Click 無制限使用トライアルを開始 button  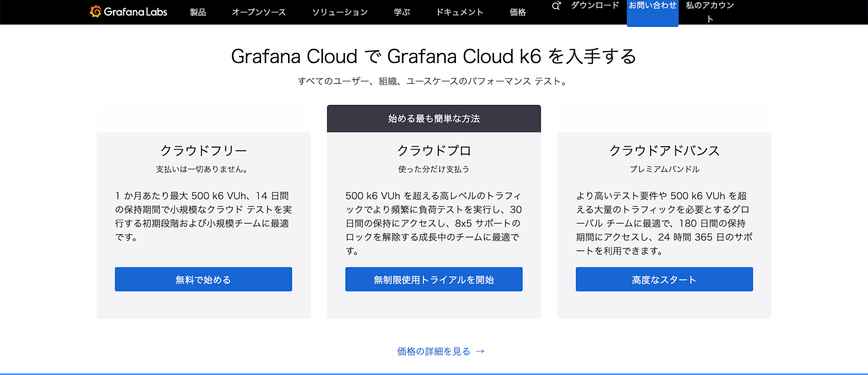click(434, 279)
